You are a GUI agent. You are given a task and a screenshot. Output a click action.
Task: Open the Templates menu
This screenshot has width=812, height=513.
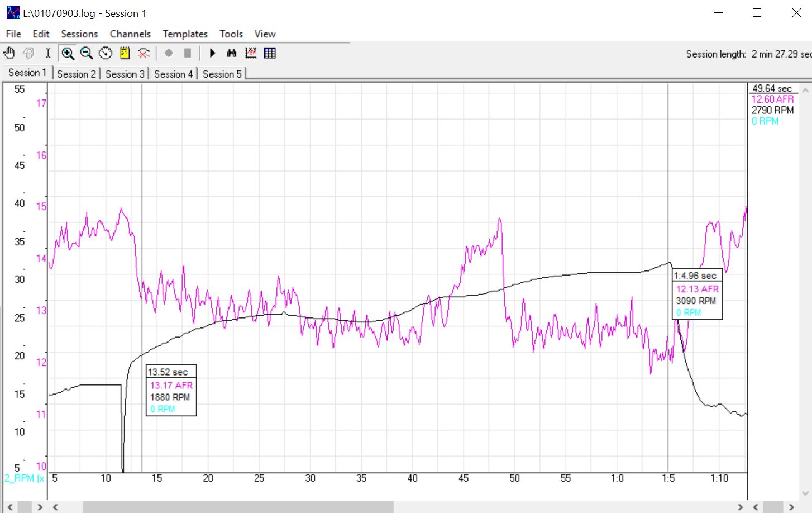tap(185, 34)
